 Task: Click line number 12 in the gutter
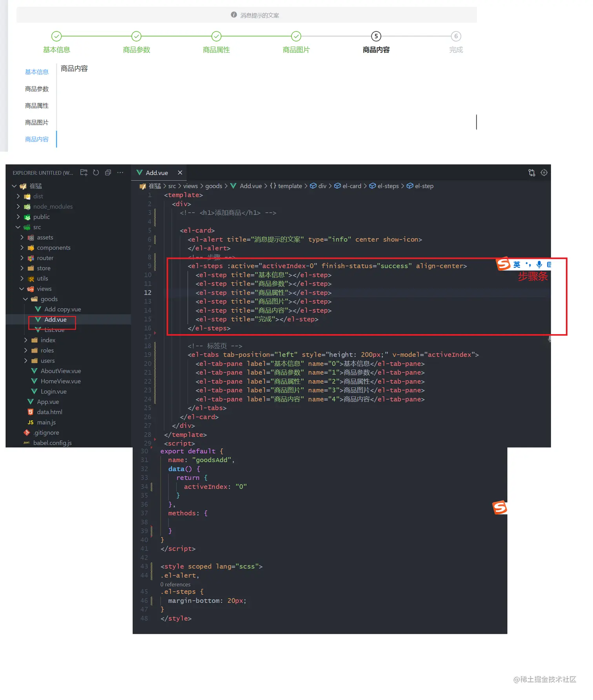pyautogui.click(x=147, y=293)
